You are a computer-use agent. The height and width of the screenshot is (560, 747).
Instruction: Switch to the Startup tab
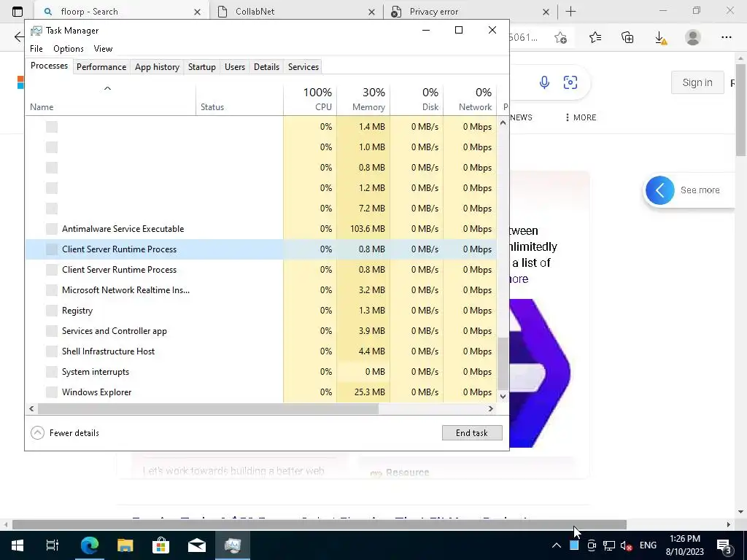(x=202, y=66)
